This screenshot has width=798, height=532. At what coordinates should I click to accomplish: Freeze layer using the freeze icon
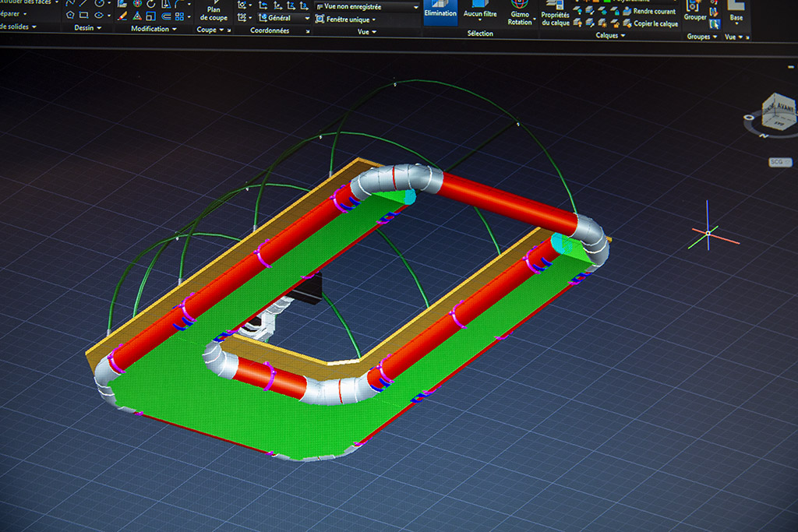coord(602,11)
